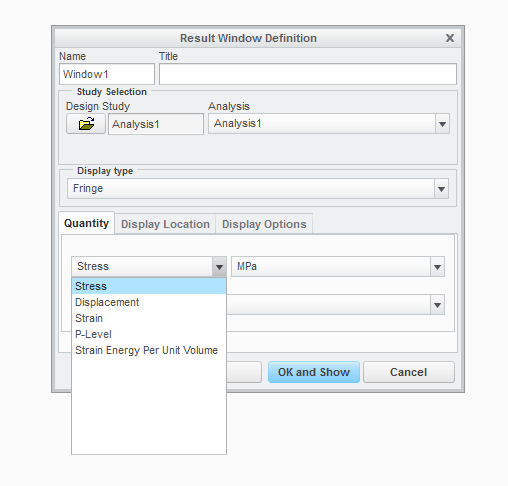508x486 pixels.
Task: Open design study folder icon button
Action: 86,124
